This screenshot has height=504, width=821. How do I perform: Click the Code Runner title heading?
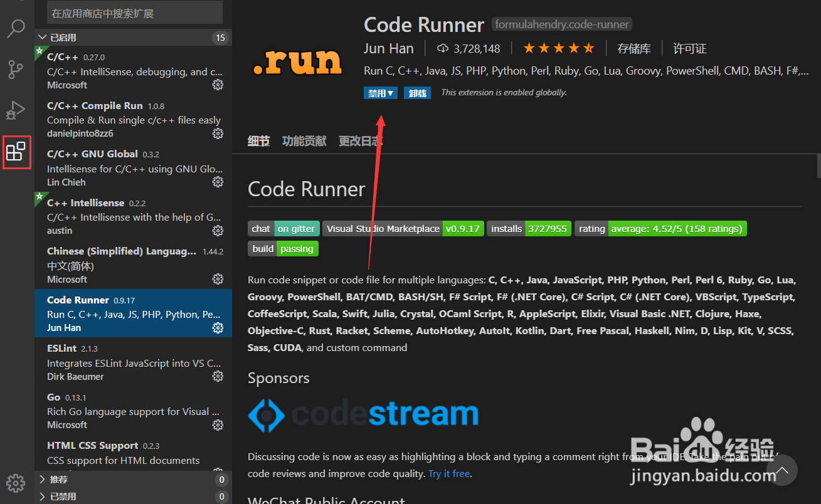424,25
